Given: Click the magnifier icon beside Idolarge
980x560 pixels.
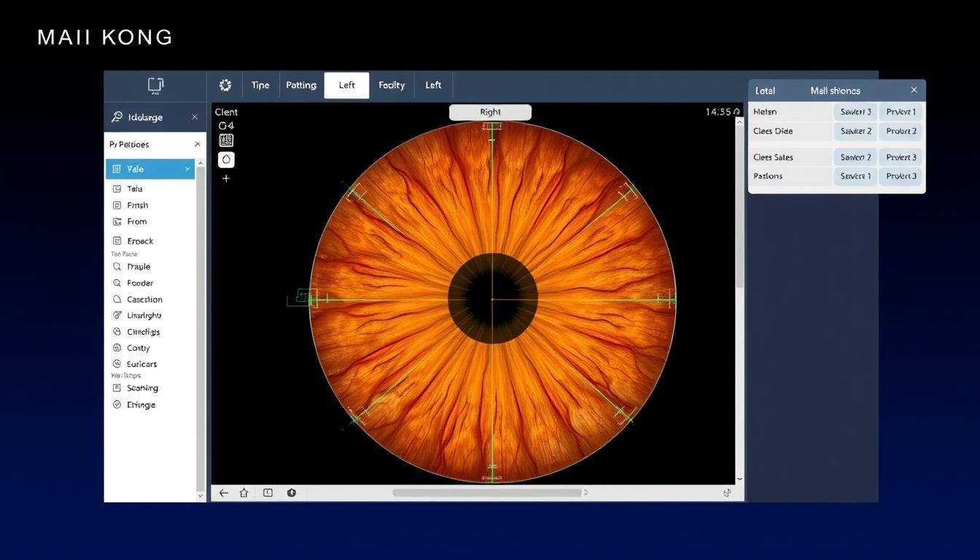Looking at the screenshot, I should tap(116, 116).
